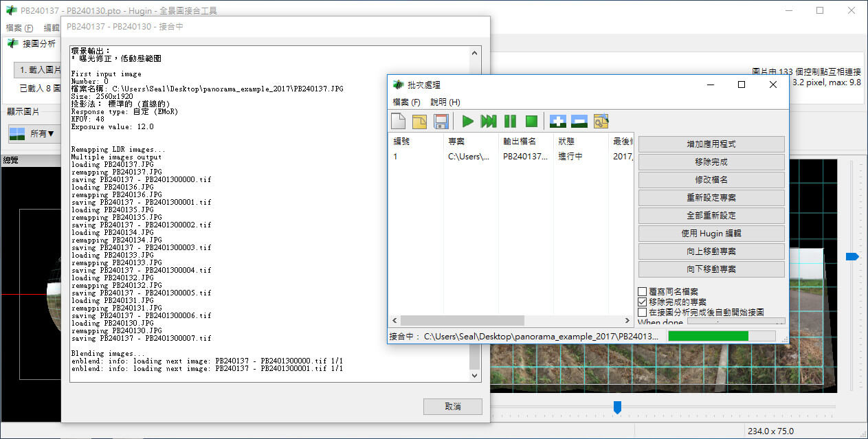868x439 pixels.
Task: Open the 所有 display images dropdown
Action: [x=32, y=133]
